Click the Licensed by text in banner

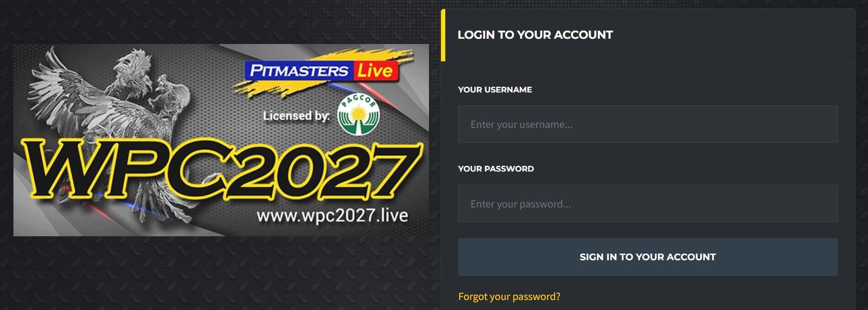296,115
